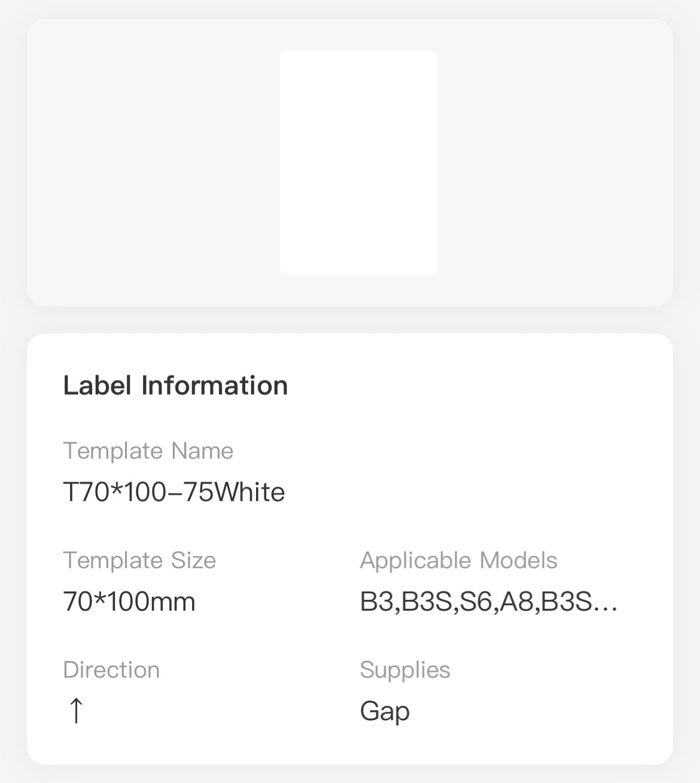700x783 pixels.
Task: Tap the gray preview background area
Action: tap(150, 162)
